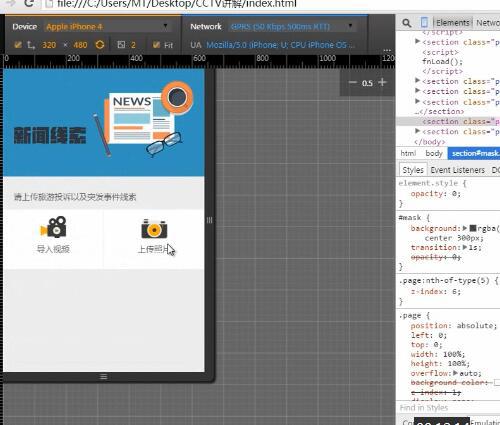Expand the last section node before </body>

point(417,131)
